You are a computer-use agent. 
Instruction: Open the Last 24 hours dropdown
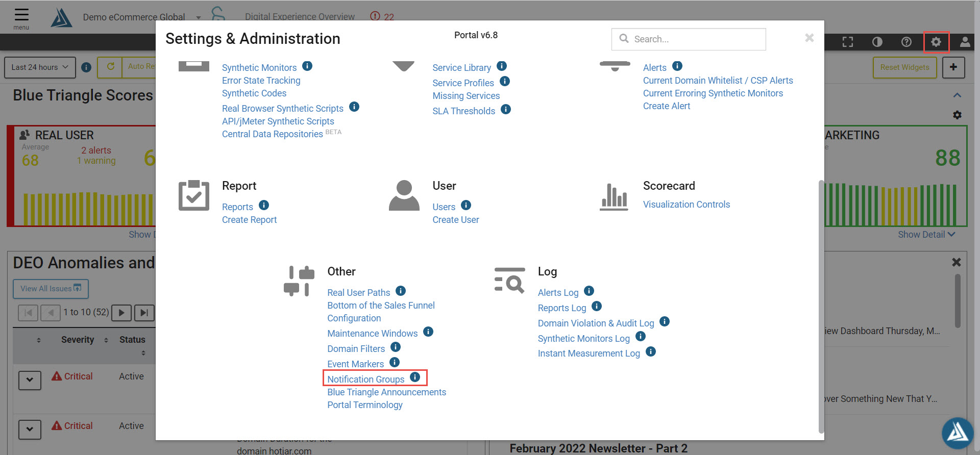click(x=40, y=67)
